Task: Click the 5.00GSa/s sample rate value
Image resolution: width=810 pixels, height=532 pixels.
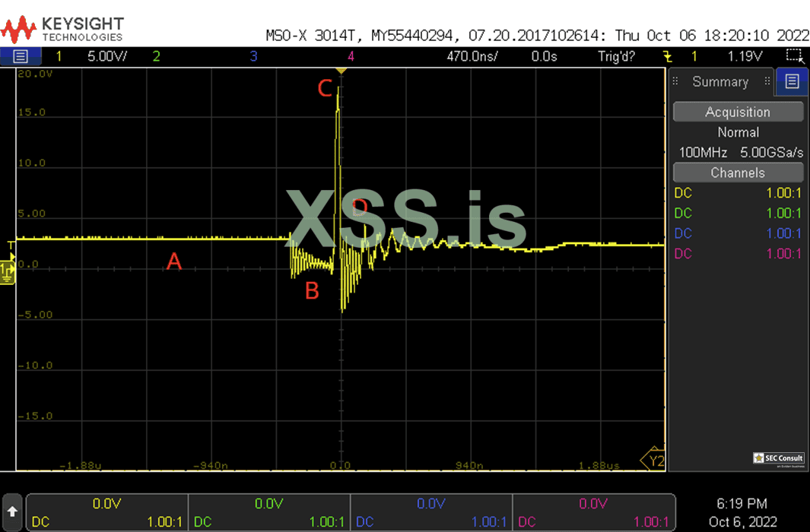Action: click(772, 153)
